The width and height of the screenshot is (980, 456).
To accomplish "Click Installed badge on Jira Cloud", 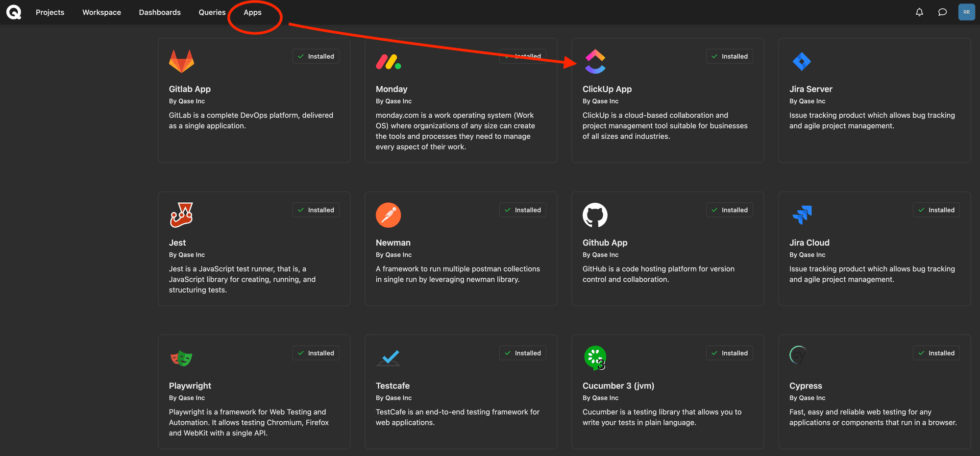I will pos(936,210).
